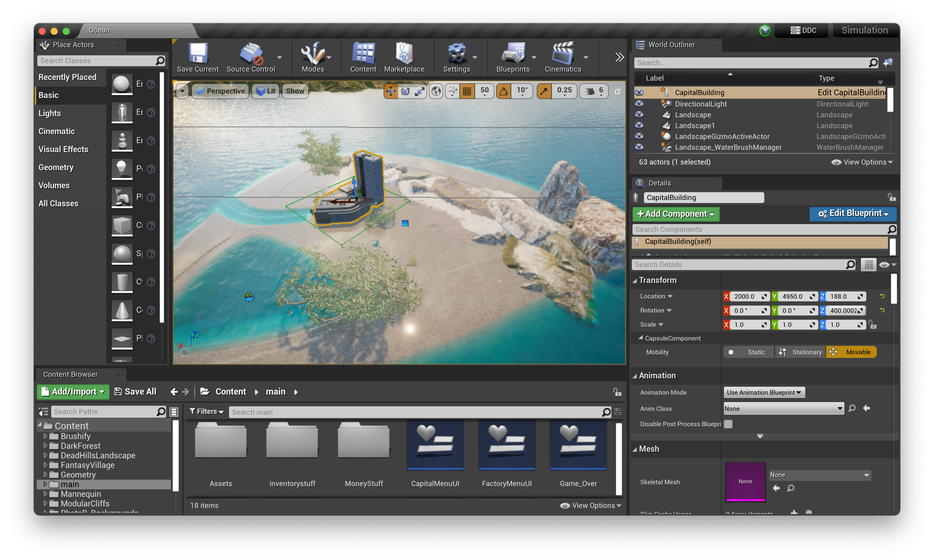The height and width of the screenshot is (560, 934).
Task: Open the Marketplace from the toolbar
Action: pos(404,54)
